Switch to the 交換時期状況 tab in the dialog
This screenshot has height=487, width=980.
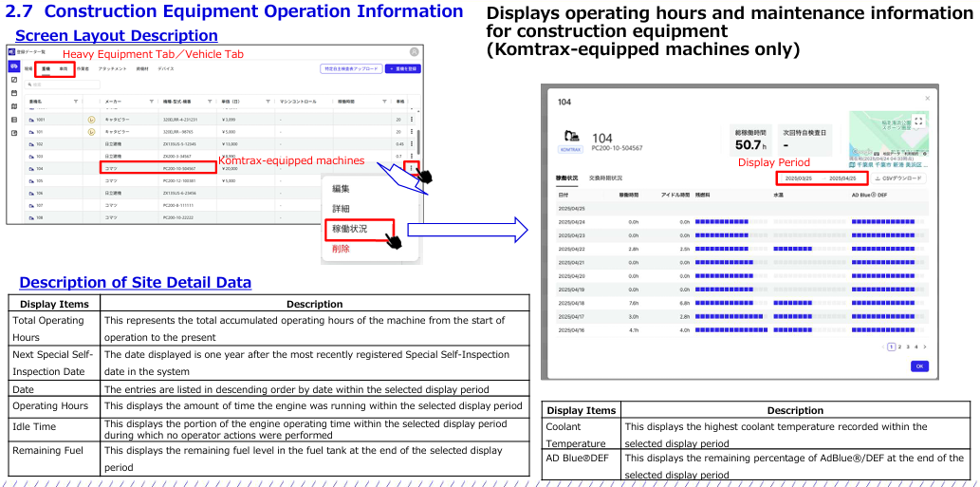(x=605, y=178)
